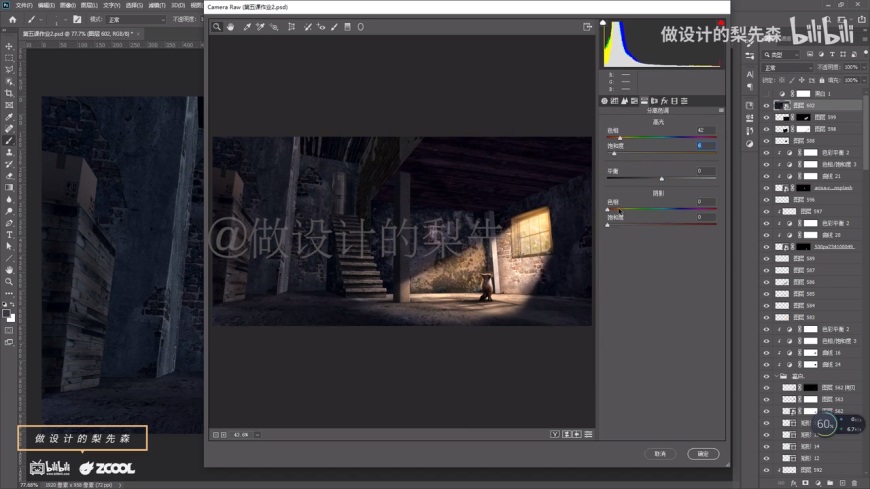Open the Tone Curve panel tab
870x489 pixels.
click(x=614, y=101)
